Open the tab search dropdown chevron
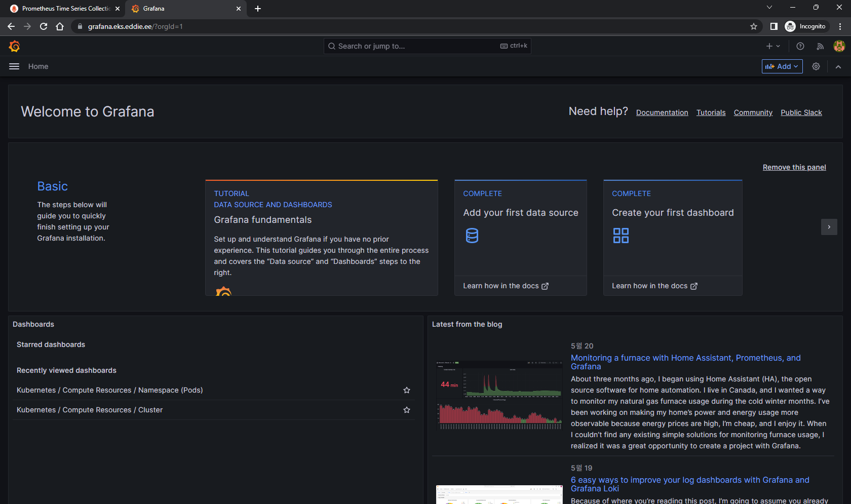851x504 pixels. coord(769,7)
